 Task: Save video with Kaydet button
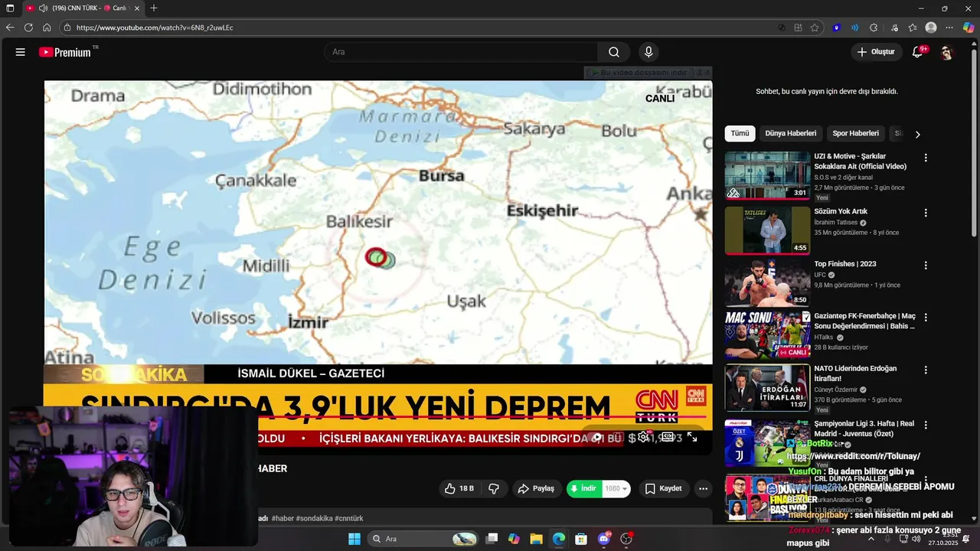663,488
